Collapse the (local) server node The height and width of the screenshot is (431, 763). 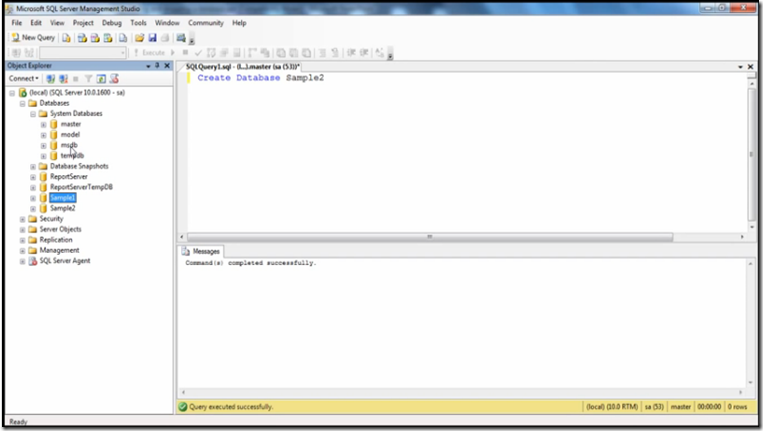click(x=12, y=93)
